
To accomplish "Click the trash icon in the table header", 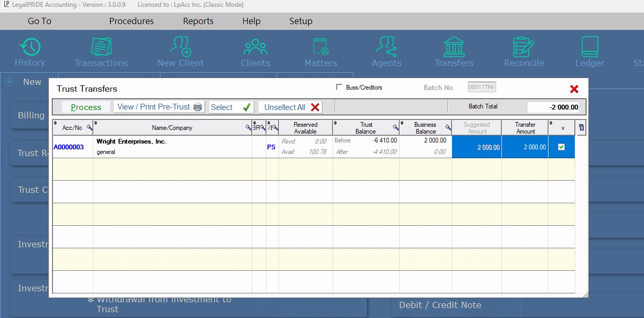I will (x=581, y=127).
